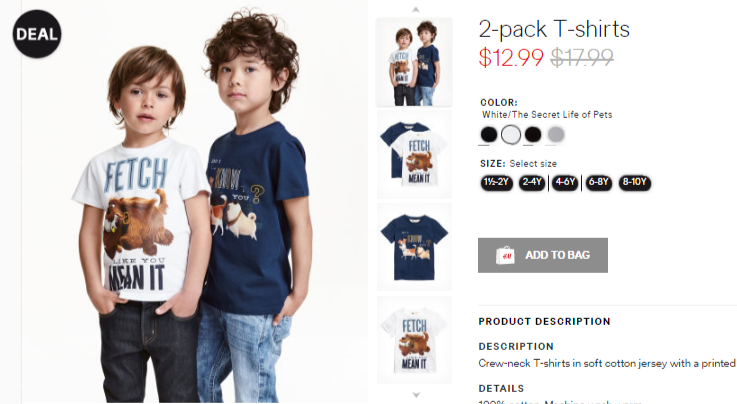Select the white color swatch
Screen dimensions: 737x404
(511, 134)
